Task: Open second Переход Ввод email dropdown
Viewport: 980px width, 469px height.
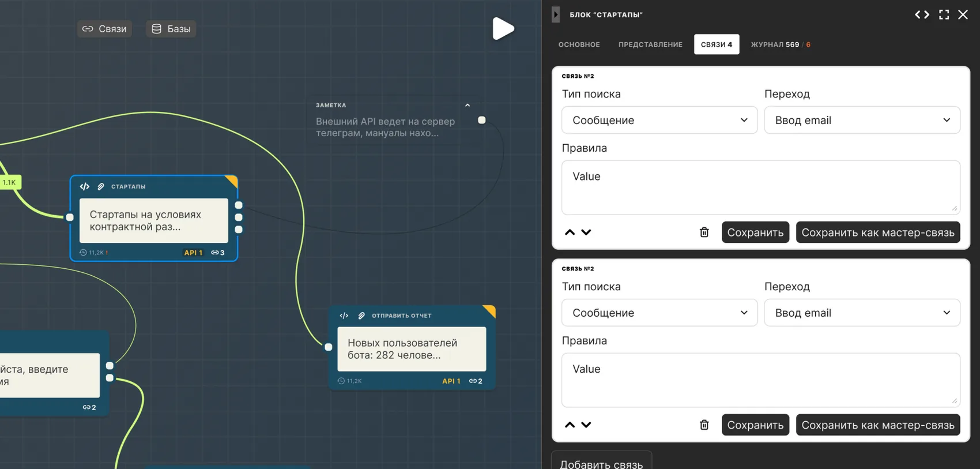Action: tap(862, 313)
